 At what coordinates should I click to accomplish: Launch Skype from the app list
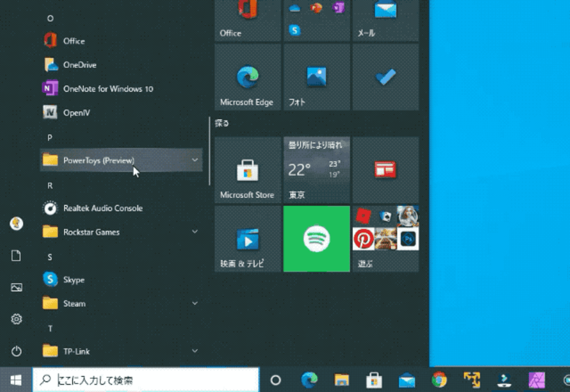121,280
